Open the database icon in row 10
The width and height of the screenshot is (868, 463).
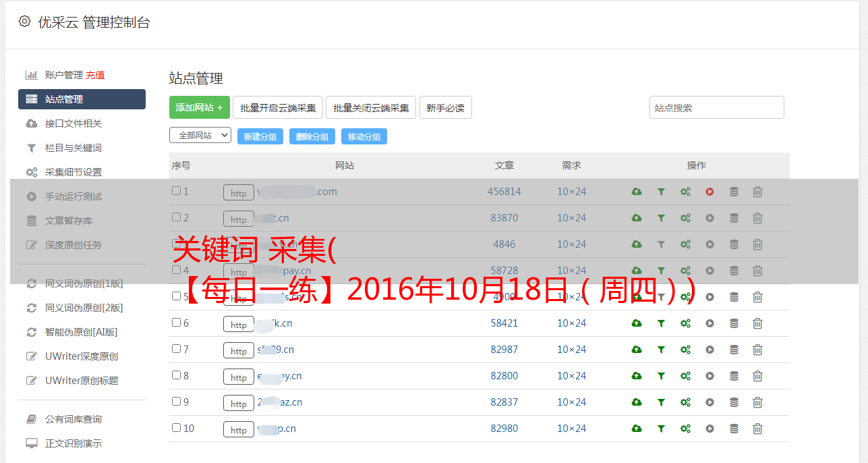734,429
